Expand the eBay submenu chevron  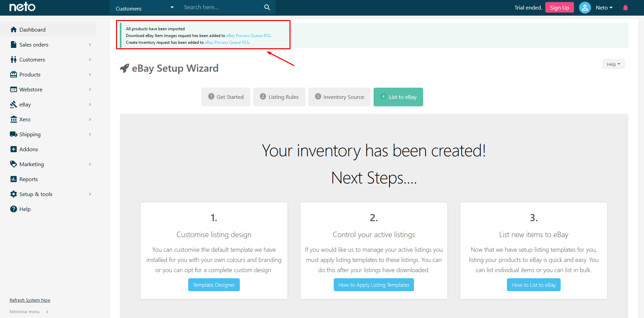[90, 104]
